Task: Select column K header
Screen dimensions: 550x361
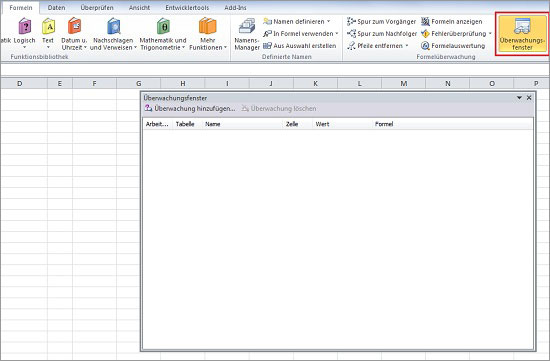Action: click(x=315, y=83)
